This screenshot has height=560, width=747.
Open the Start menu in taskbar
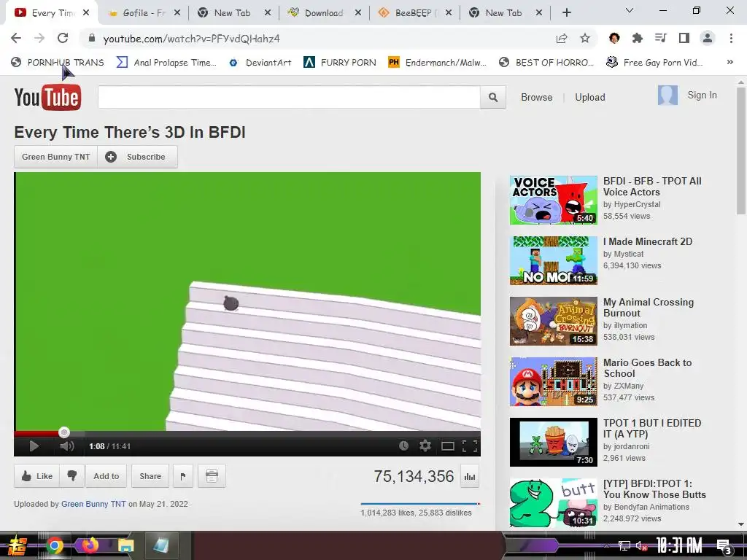(17, 545)
